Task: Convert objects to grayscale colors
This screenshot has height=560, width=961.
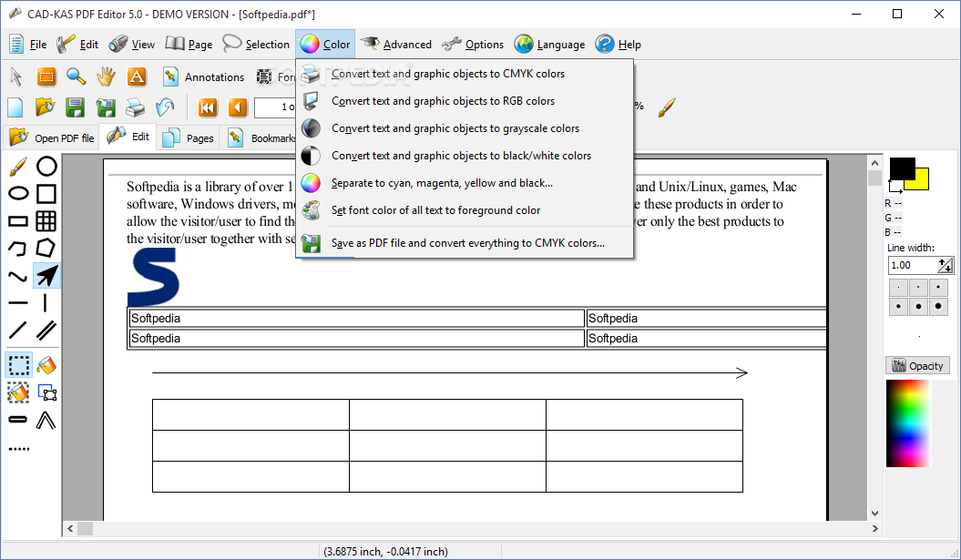Action: coord(464,128)
